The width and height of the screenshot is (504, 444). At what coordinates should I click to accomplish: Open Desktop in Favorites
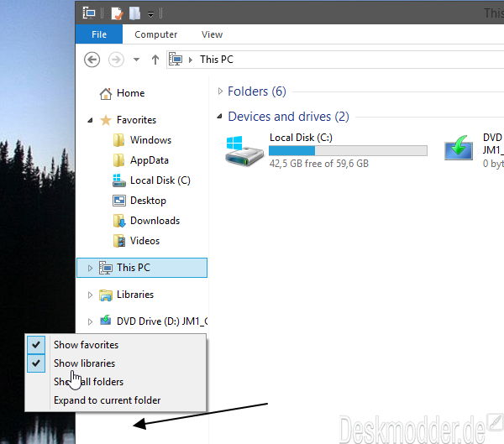pos(148,201)
